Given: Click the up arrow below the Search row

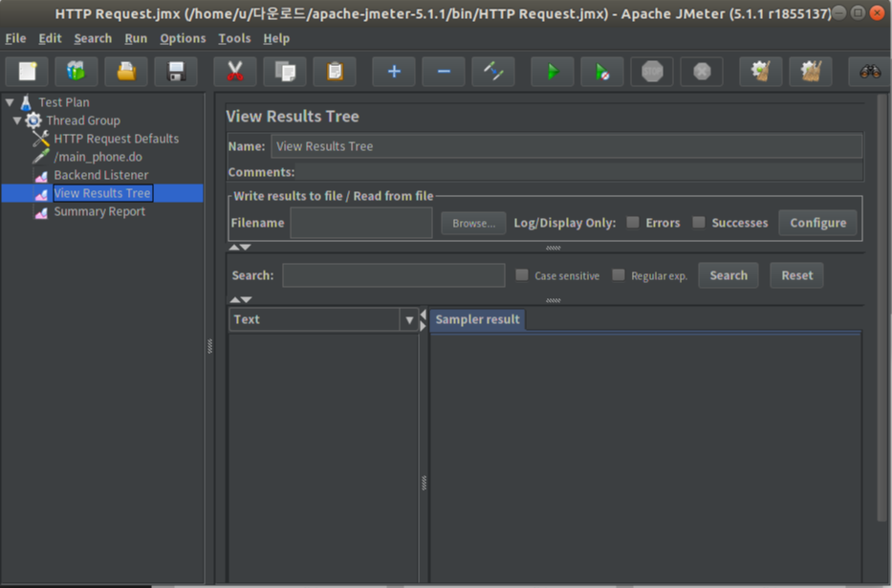Looking at the screenshot, I should tap(235, 299).
